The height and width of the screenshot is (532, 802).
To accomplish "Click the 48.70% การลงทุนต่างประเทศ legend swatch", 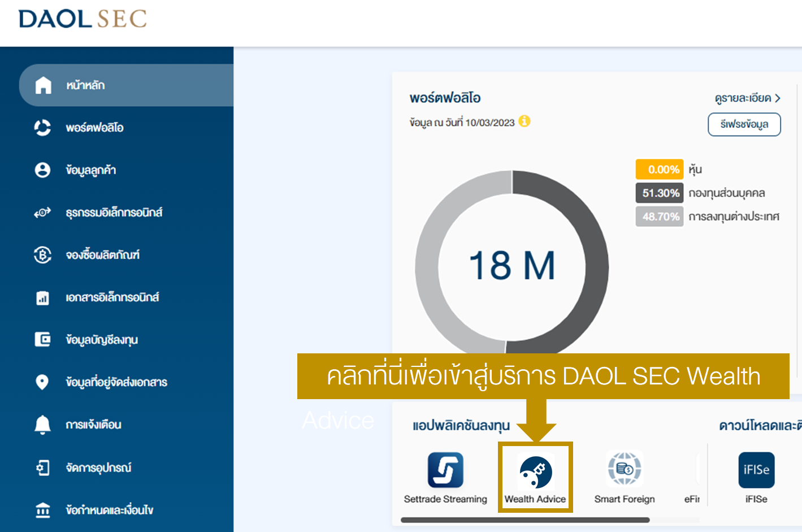I will (660, 217).
